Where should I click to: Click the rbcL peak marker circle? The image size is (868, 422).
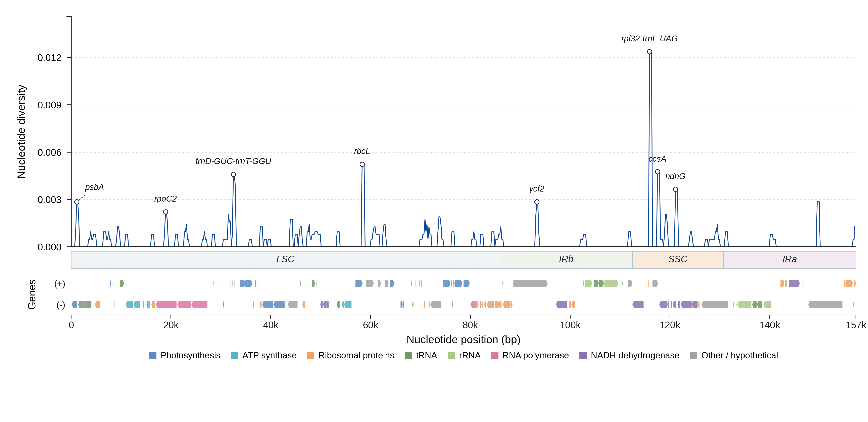pos(362,164)
